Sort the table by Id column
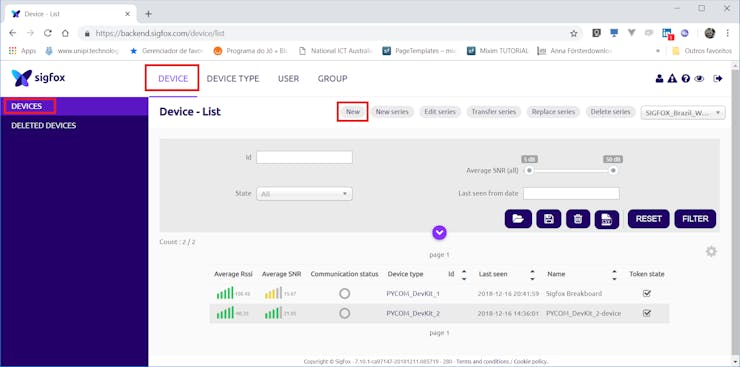Screen dimensions: 740x367 coord(463,274)
